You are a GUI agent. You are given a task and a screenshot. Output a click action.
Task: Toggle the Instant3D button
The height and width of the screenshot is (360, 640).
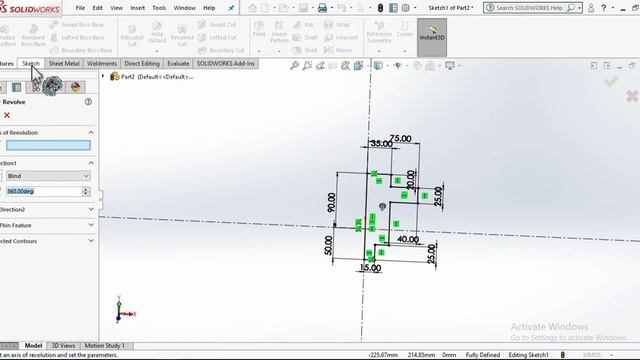432,37
